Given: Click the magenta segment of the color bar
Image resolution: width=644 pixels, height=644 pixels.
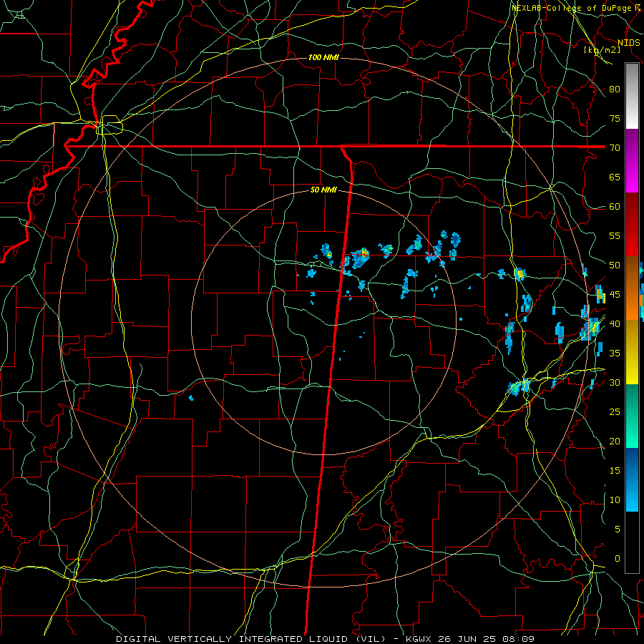Looking at the screenshot, I should point(632,161).
